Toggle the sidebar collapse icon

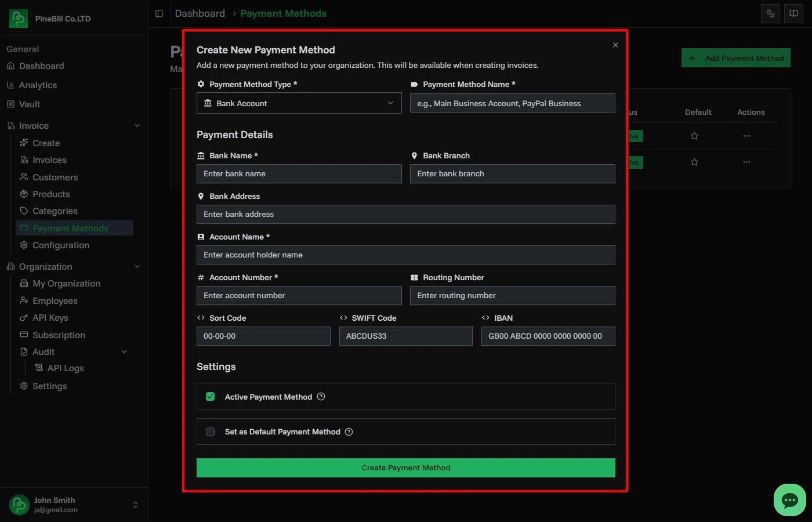click(x=159, y=13)
